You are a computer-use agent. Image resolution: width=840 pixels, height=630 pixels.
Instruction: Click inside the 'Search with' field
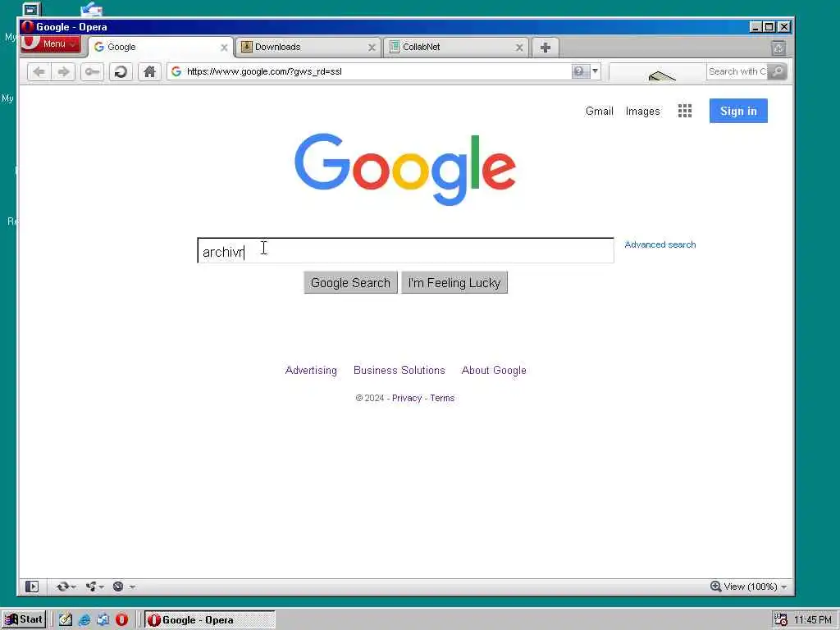(737, 71)
